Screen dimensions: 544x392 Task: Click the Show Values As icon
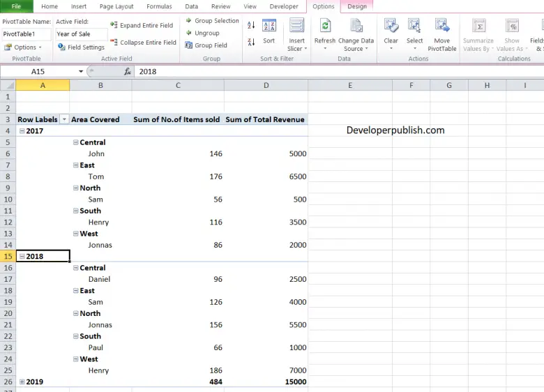pyautogui.click(x=512, y=26)
